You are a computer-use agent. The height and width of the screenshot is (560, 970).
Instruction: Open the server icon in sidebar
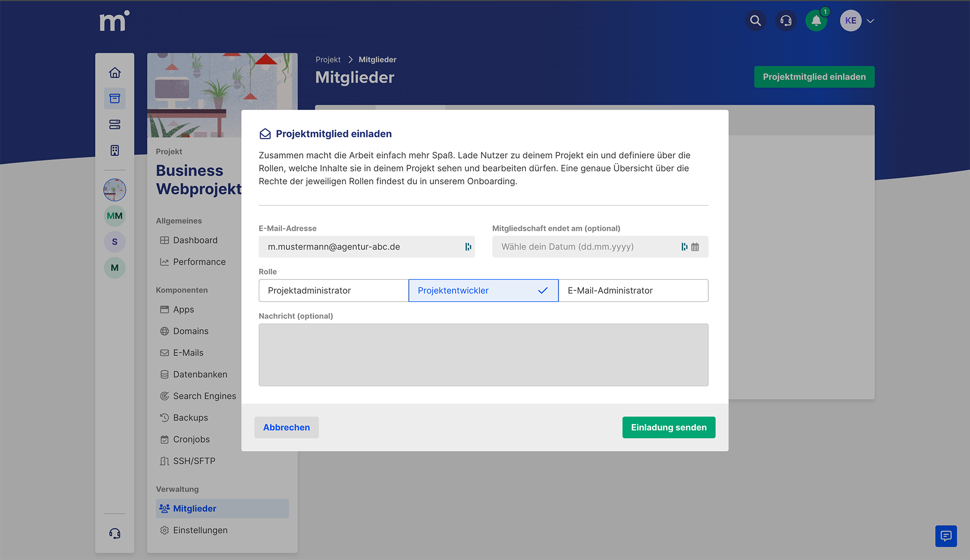(115, 124)
